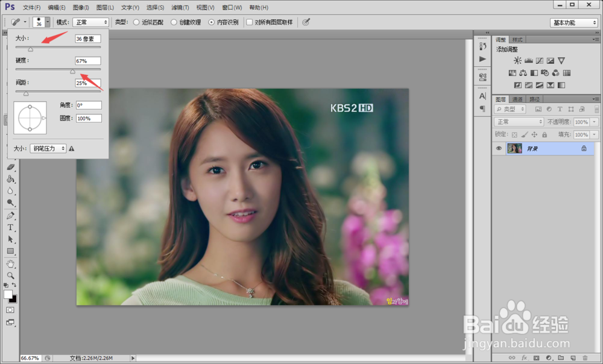Click the foreground white color swatch

tap(8, 295)
